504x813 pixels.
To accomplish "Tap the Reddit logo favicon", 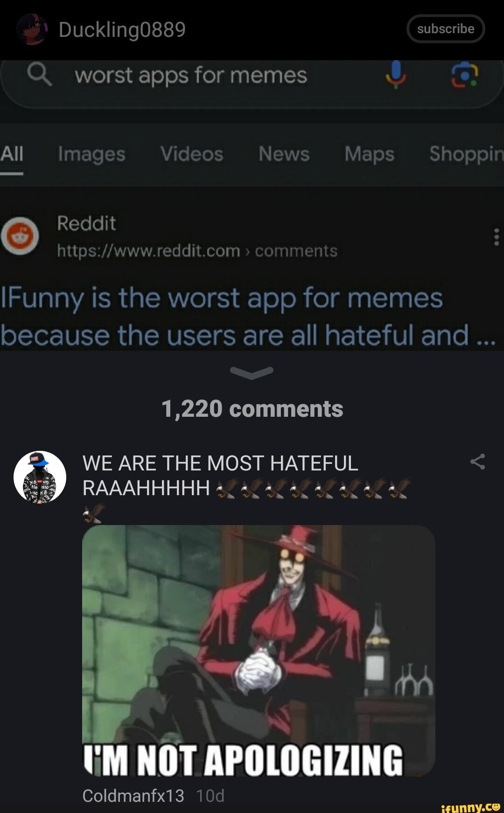I will (20, 236).
